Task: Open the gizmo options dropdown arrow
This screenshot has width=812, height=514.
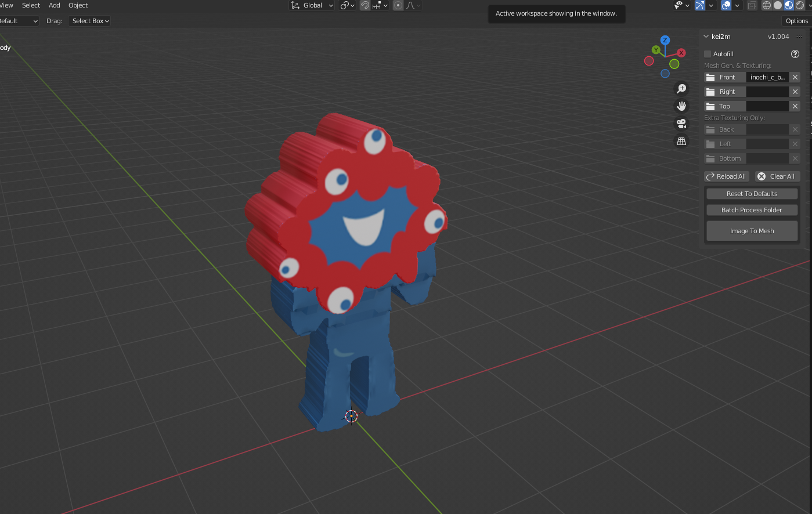Action: 711,5
